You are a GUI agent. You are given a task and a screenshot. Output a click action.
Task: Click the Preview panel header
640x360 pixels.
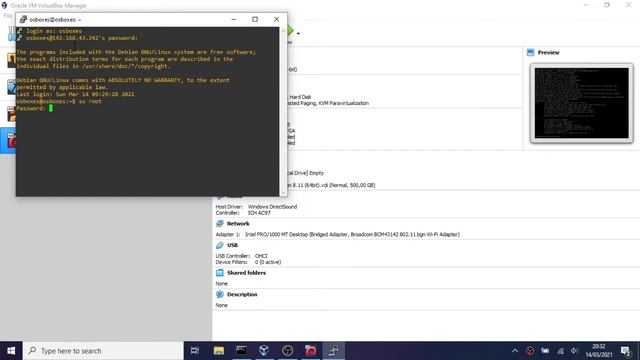(548, 52)
